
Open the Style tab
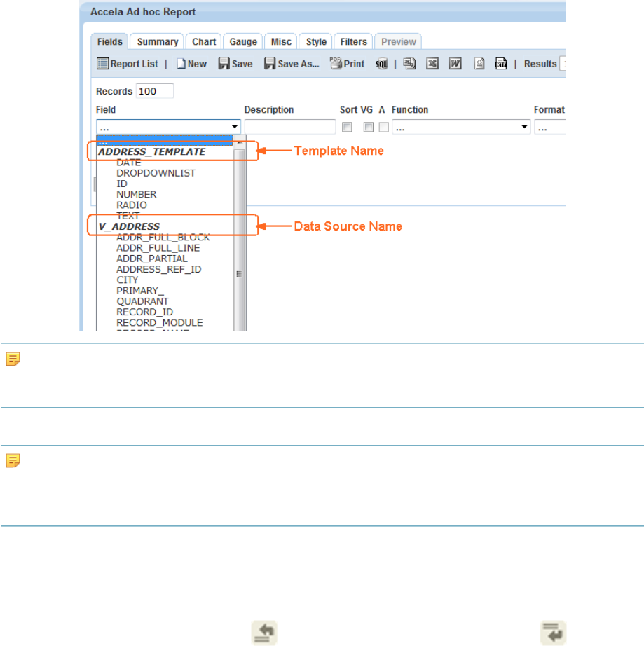click(x=316, y=41)
